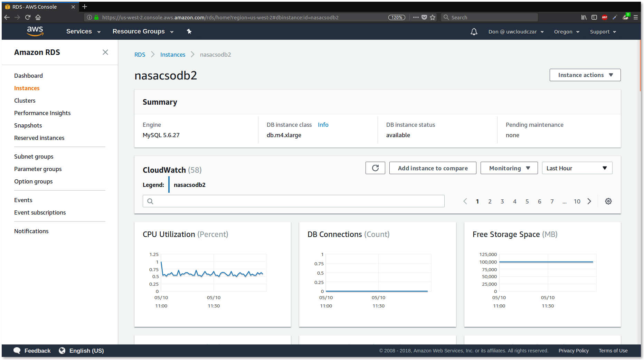Open Instance actions dropdown

pos(585,75)
